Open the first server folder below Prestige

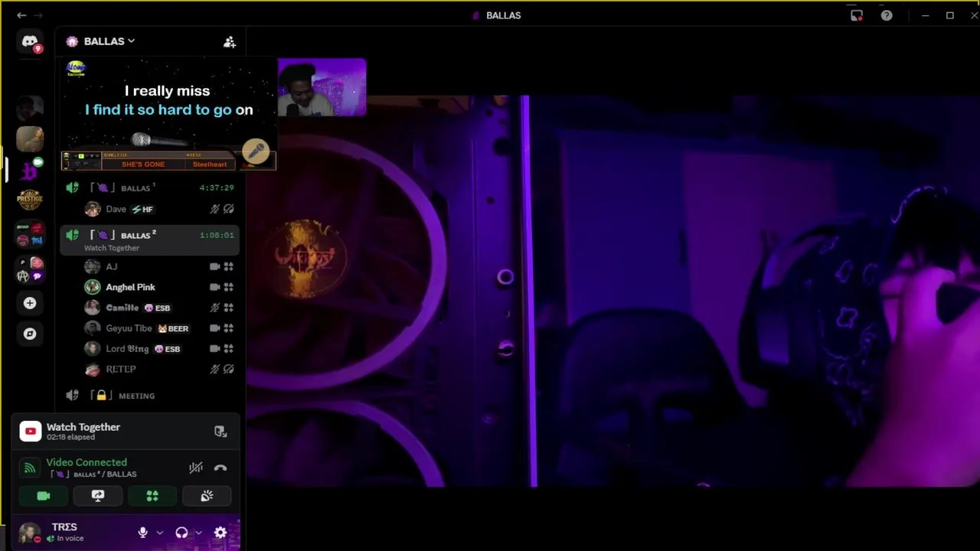click(30, 235)
